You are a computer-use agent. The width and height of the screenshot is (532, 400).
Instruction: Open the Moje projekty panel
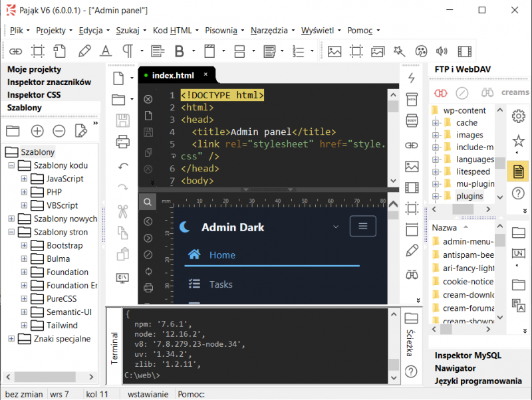[x=35, y=70]
